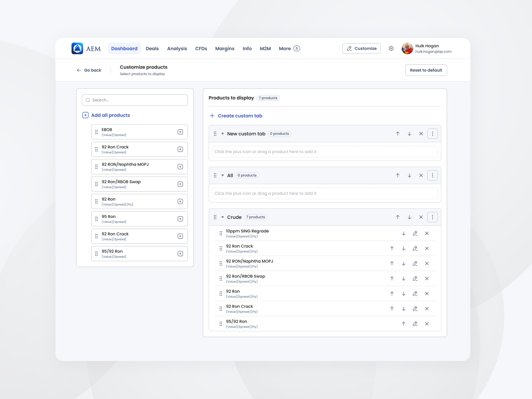Add 92 RON/Naphtha MOPJ from product list
The image size is (532, 399).
coord(180,167)
